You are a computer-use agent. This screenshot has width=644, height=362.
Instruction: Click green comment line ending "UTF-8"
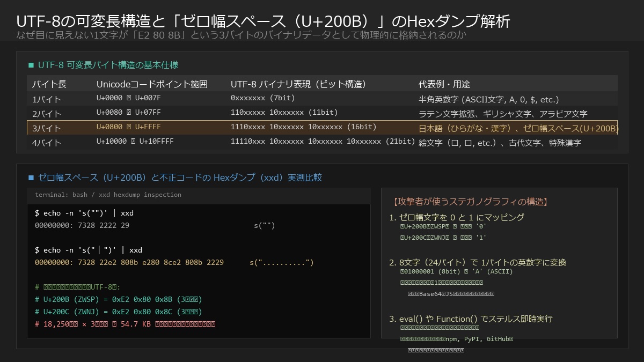78,287
